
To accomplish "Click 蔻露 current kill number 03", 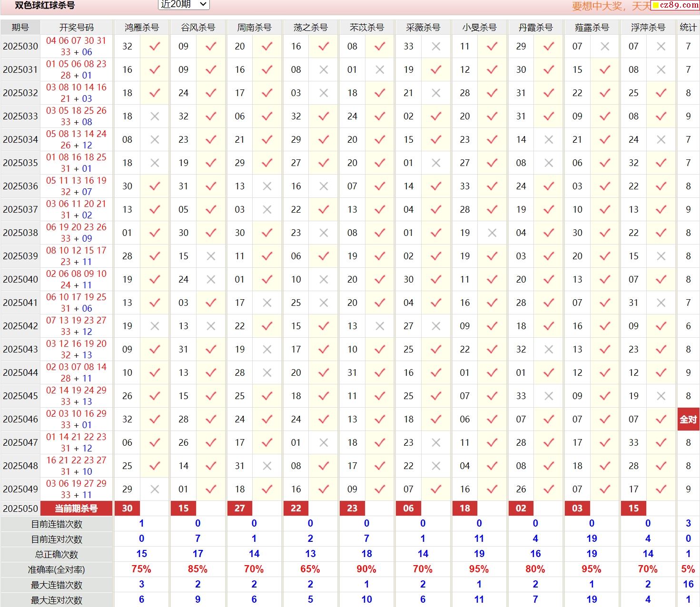I will point(577,509).
